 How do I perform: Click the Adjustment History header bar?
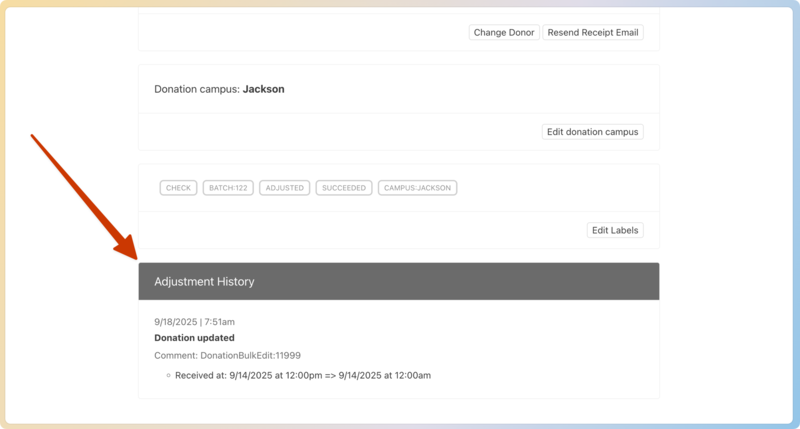[x=398, y=282]
